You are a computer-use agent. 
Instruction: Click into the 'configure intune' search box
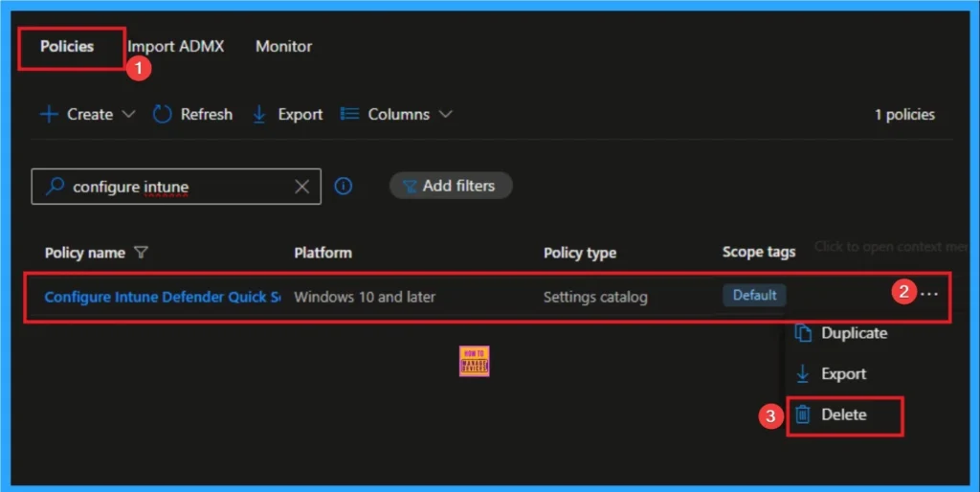pos(176,187)
